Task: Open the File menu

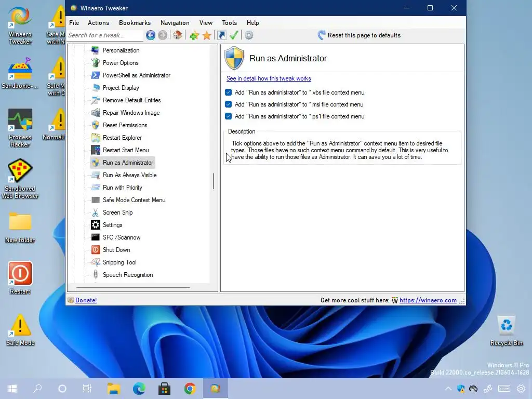Action: click(x=74, y=23)
